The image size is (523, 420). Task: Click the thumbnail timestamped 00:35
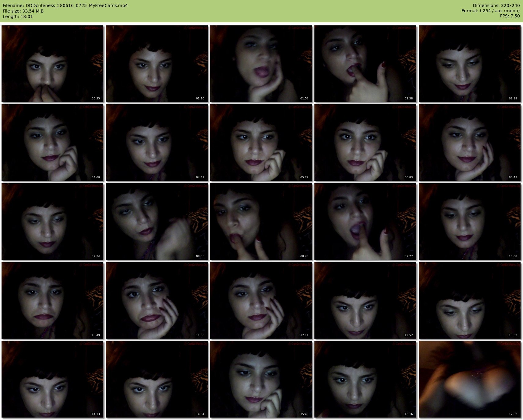52,64
